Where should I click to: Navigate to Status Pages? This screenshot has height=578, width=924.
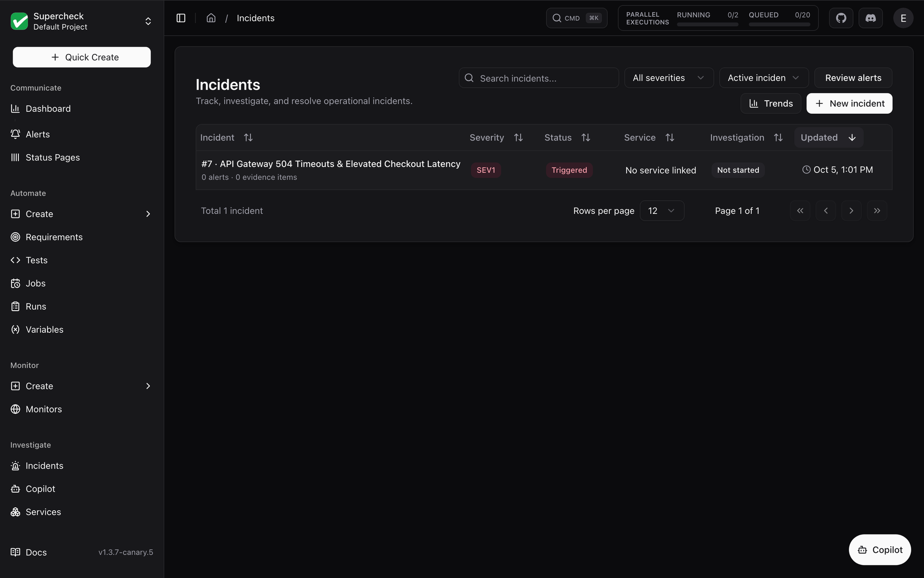pyautogui.click(x=81, y=158)
